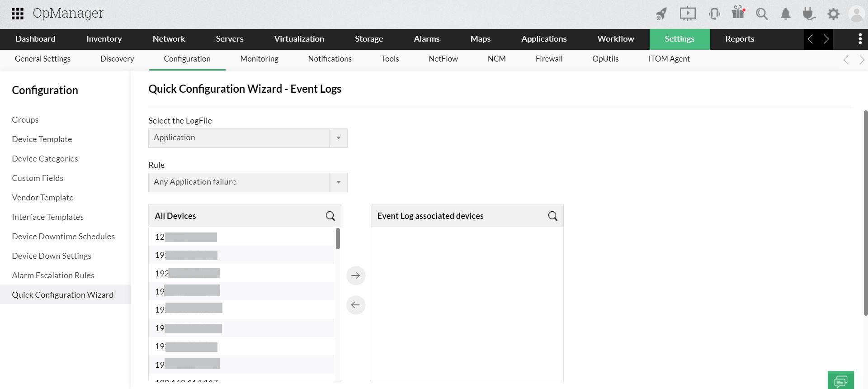Open the General Settings submenu
This screenshot has width=868, height=389.
(42, 59)
